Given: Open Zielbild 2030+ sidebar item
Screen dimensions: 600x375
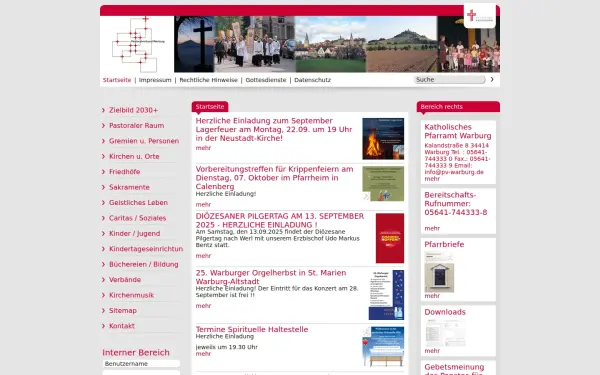Looking at the screenshot, I should click(134, 110).
